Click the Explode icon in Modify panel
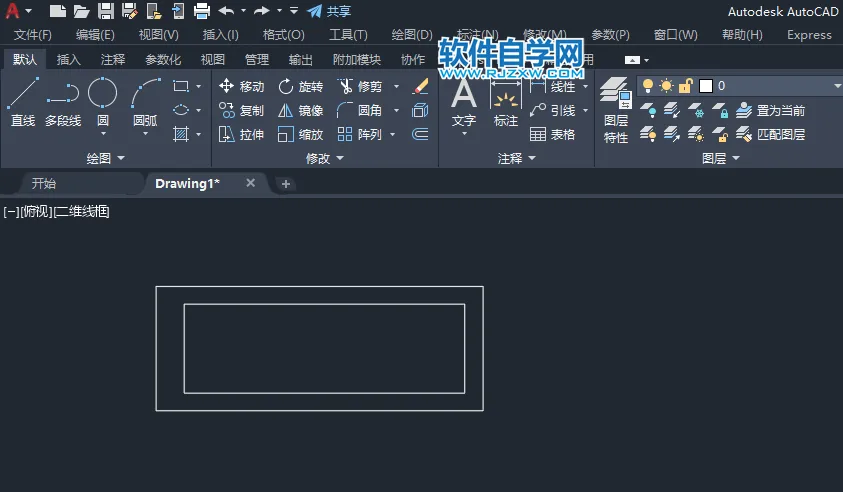843x492 pixels. pos(420,110)
